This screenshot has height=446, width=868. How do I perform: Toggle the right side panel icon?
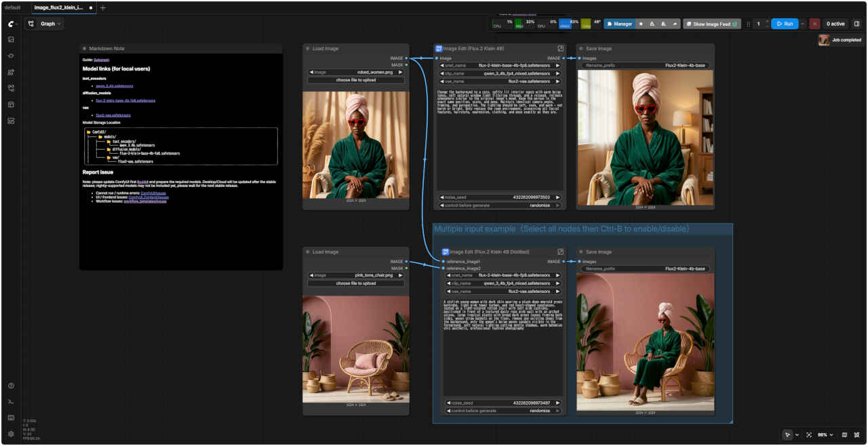(856, 24)
